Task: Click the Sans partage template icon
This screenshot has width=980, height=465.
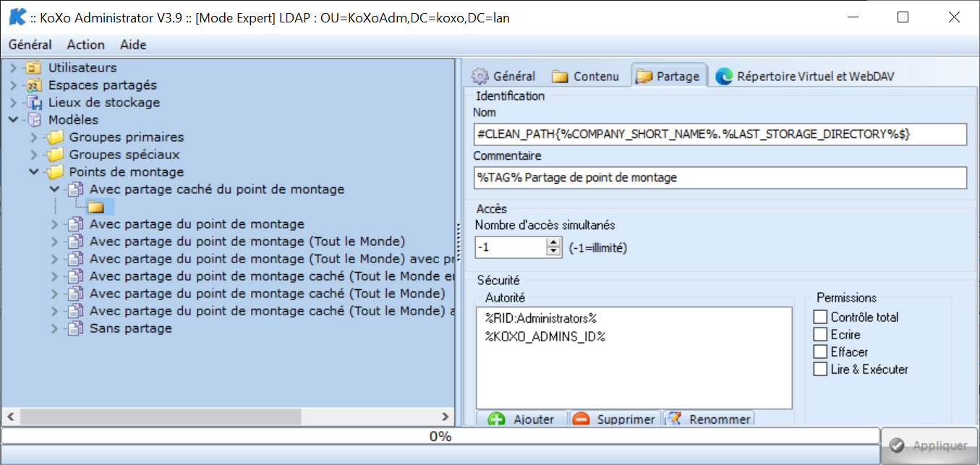Action: point(76,328)
